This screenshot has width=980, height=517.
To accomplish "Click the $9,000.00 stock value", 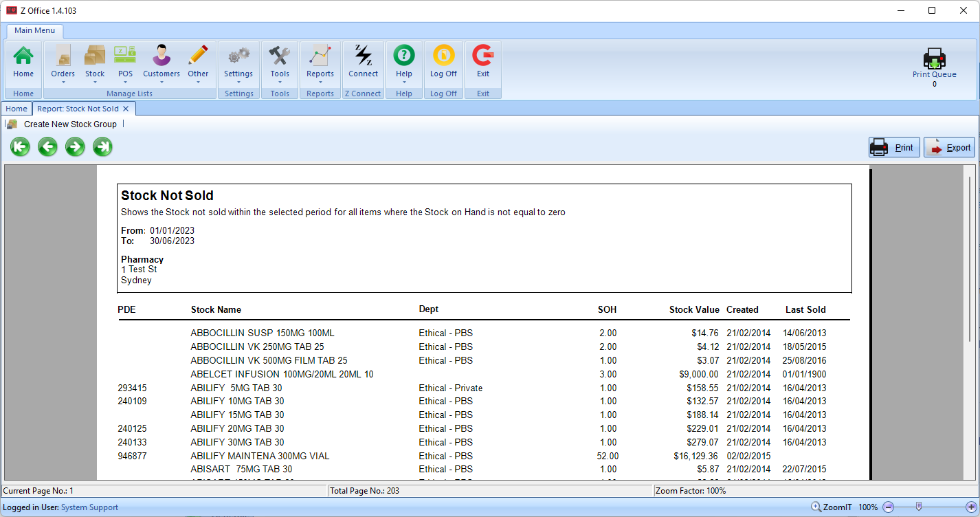I will click(x=699, y=374).
